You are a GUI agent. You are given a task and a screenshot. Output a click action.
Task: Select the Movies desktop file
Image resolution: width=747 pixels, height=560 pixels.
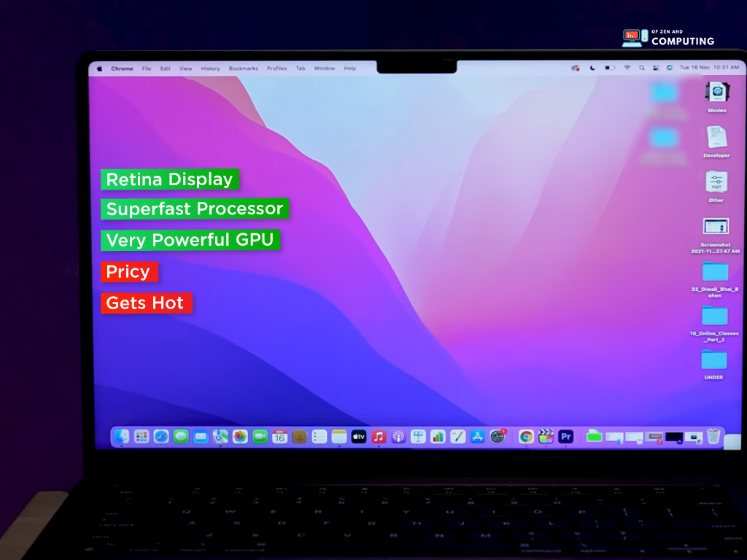pyautogui.click(x=717, y=96)
